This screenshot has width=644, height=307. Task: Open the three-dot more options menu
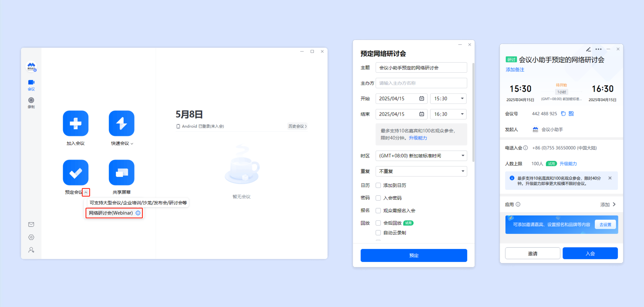(x=598, y=49)
